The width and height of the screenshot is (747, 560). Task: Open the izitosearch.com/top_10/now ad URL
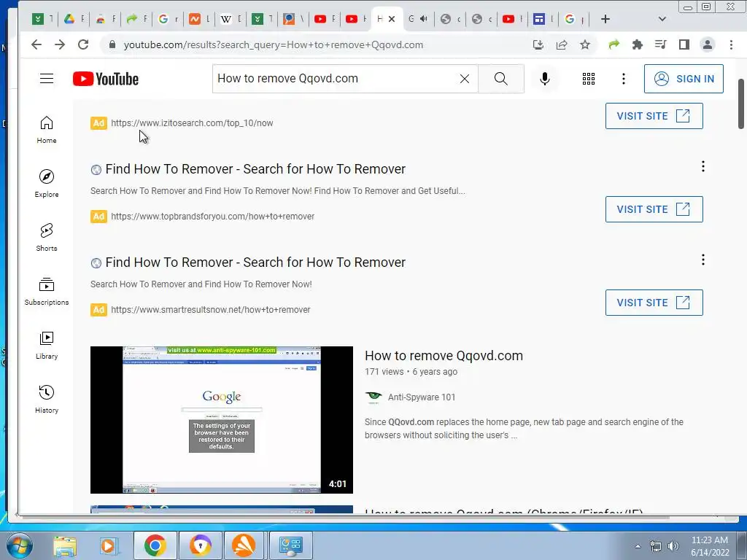click(x=192, y=122)
